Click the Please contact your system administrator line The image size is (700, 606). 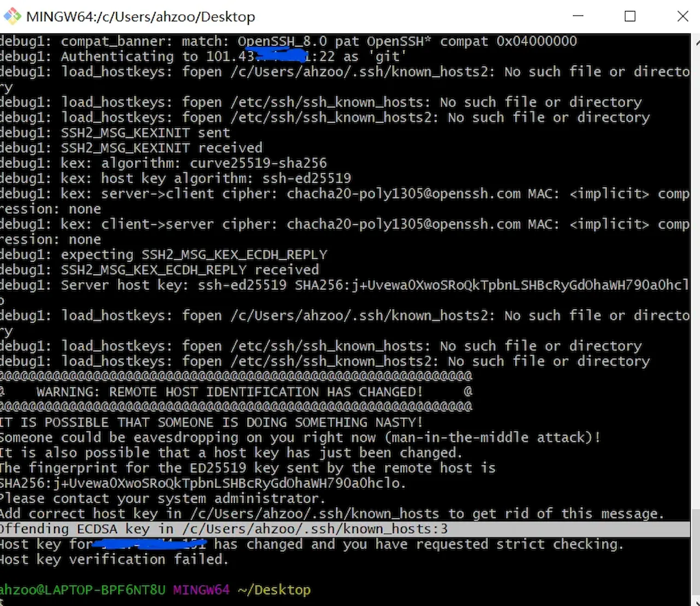[162, 498]
